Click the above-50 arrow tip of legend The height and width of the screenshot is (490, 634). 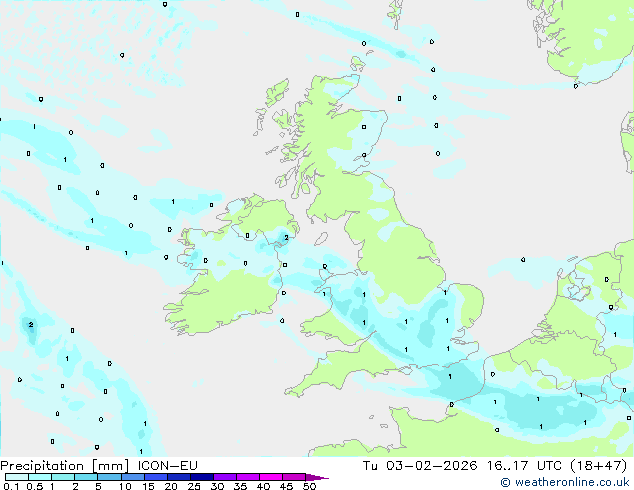click(x=317, y=477)
